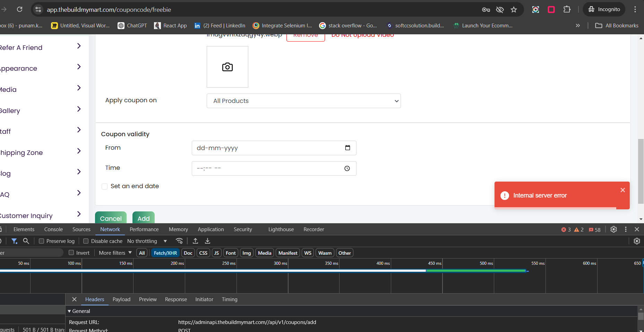The width and height of the screenshot is (644, 332).
Task: Close the DevTools panel
Action: (637, 229)
